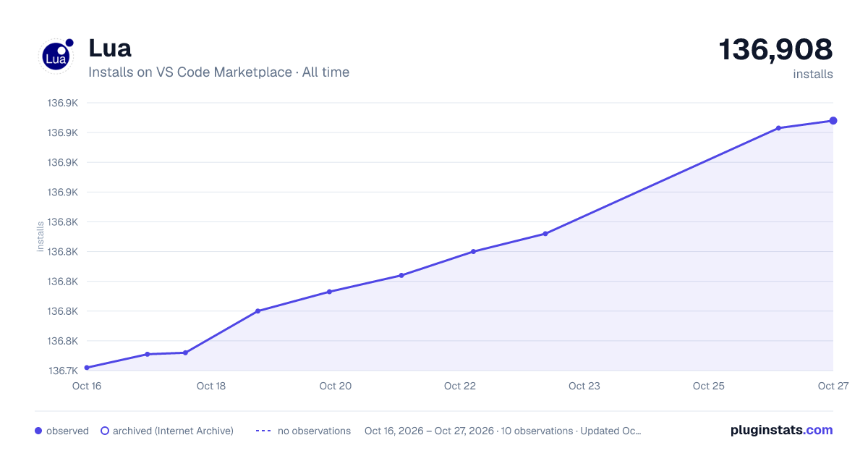
Task: Click the 'Oct 20' x-axis label
Action: coord(336,386)
